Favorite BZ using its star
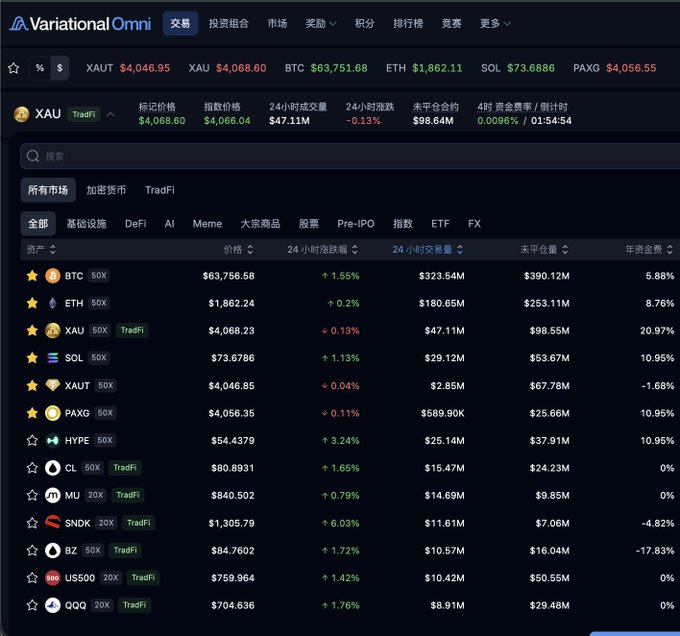Viewport: 680px width, 636px height. pyautogui.click(x=32, y=550)
